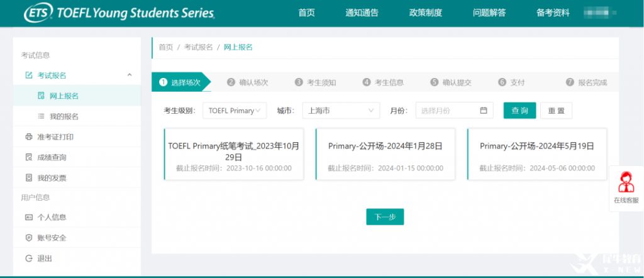
Task: Open 通知通告 in the top navigation
Action: (x=362, y=13)
